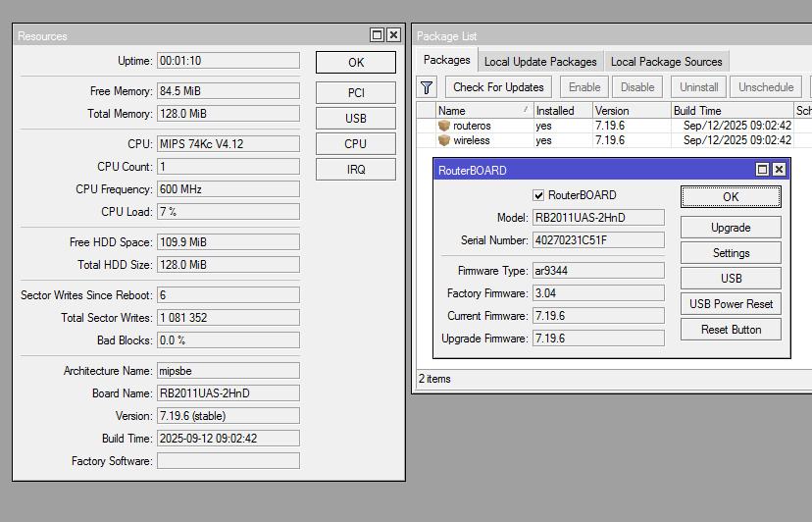Click the Factory Firmware field 3.04
812x522 pixels.
tap(598, 292)
